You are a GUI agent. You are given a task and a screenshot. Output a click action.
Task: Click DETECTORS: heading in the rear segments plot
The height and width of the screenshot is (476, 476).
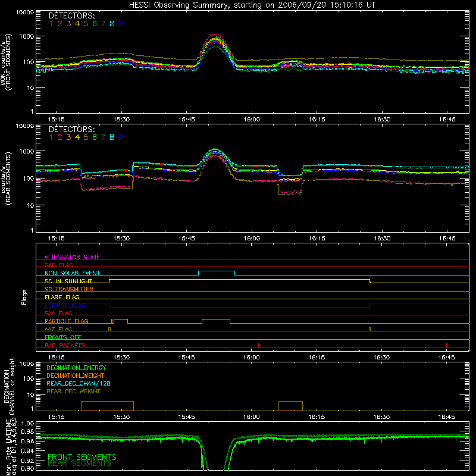coord(71,129)
